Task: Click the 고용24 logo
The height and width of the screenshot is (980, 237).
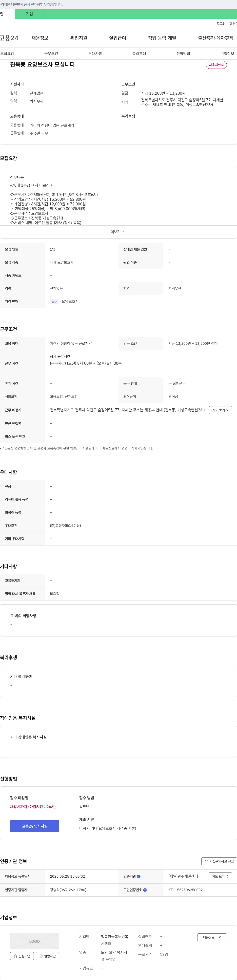Action: click(x=9, y=38)
